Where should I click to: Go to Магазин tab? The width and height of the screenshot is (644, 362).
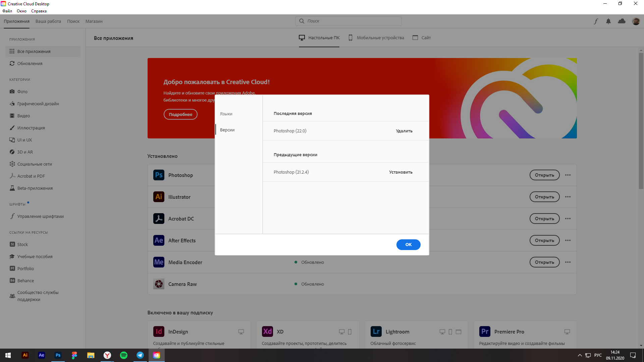pos(94,21)
